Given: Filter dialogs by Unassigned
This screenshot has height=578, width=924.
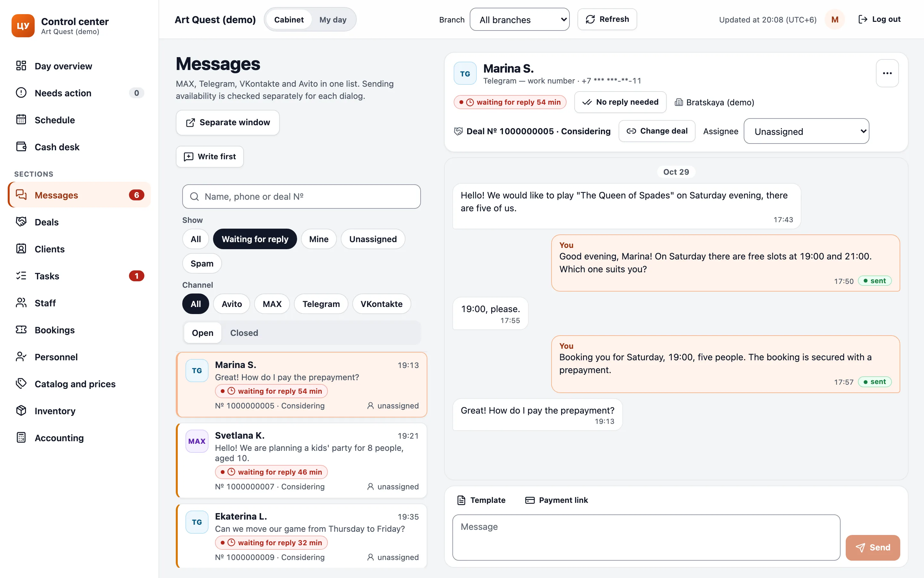Looking at the screenshot, I should coord(373,239).
